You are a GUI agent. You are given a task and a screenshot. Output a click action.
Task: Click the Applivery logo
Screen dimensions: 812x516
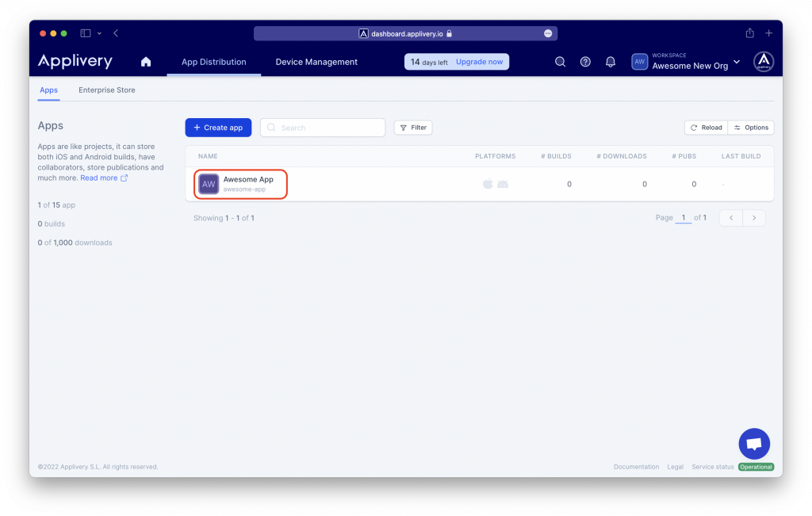(x=75, y=61)
